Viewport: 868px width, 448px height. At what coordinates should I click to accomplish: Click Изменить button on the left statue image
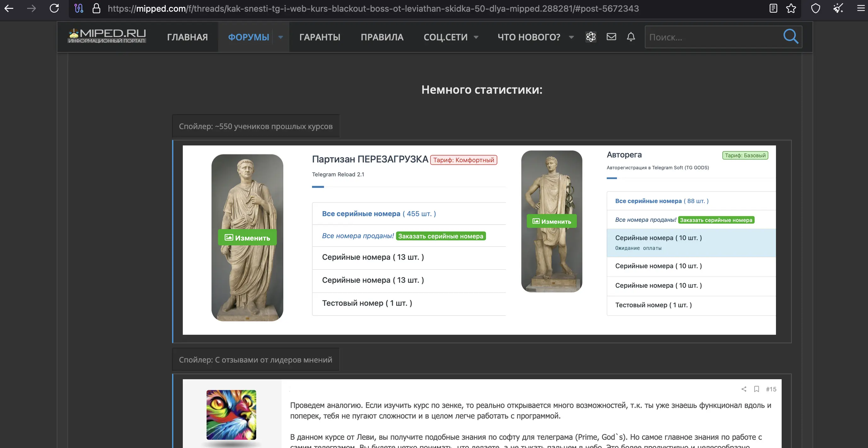tap(247, 238)
